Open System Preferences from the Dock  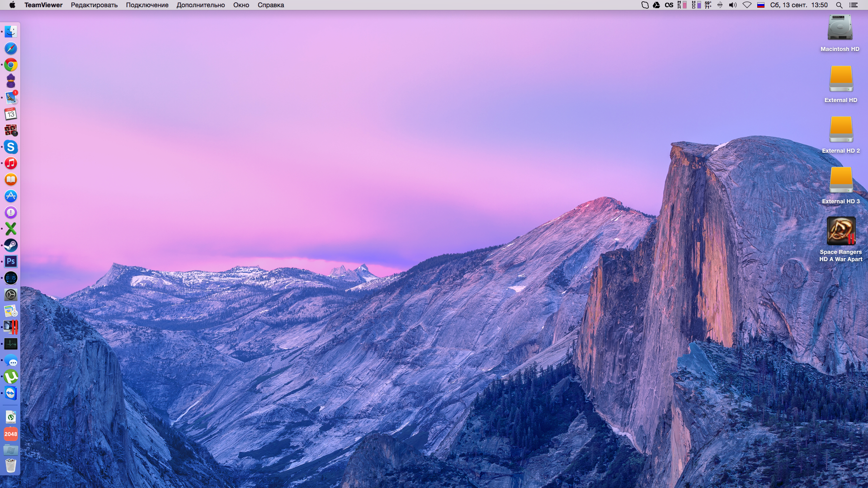tap(11, 295)
